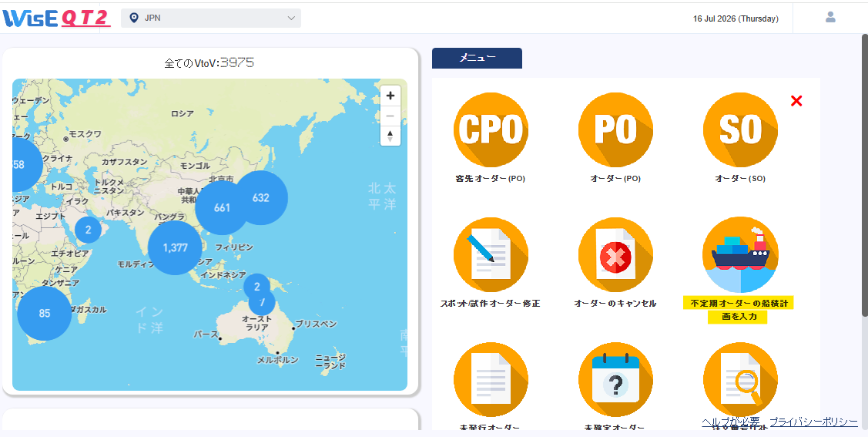Open the magnifier document search icon
868x437 pixels.
[740, 380]
